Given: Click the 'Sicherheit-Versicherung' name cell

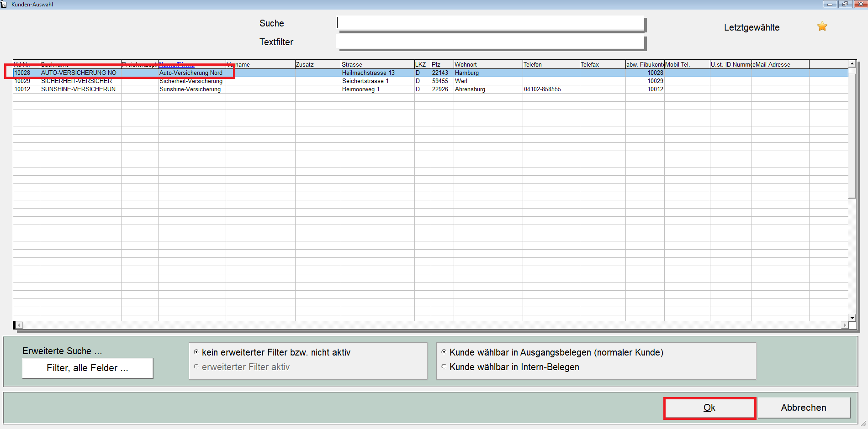Looking at the screenshot, I should (x=192, y=81).
